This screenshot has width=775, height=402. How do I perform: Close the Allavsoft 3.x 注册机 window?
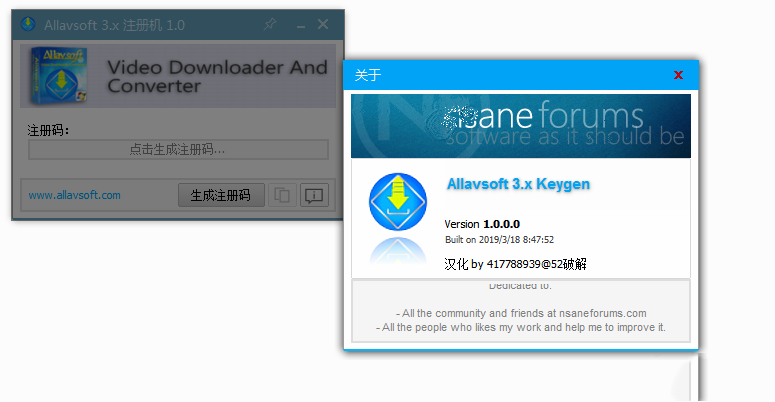[x=323, y=24]
